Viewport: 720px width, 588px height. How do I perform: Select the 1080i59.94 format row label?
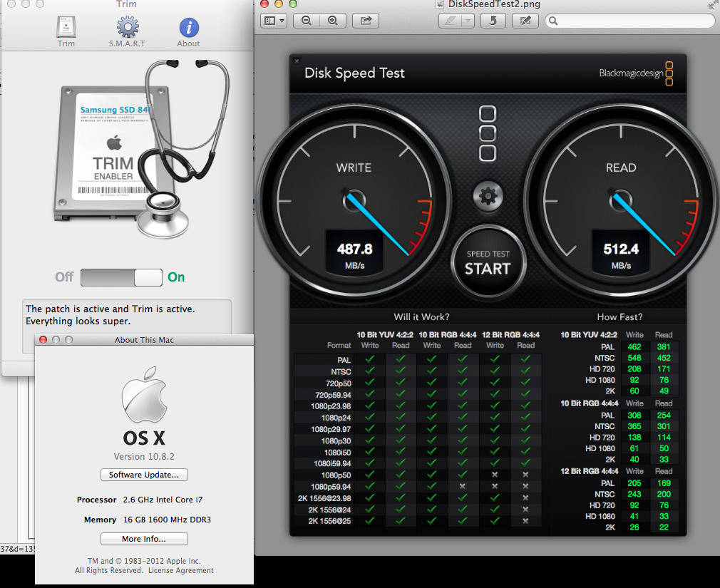[x=332, y=463]
